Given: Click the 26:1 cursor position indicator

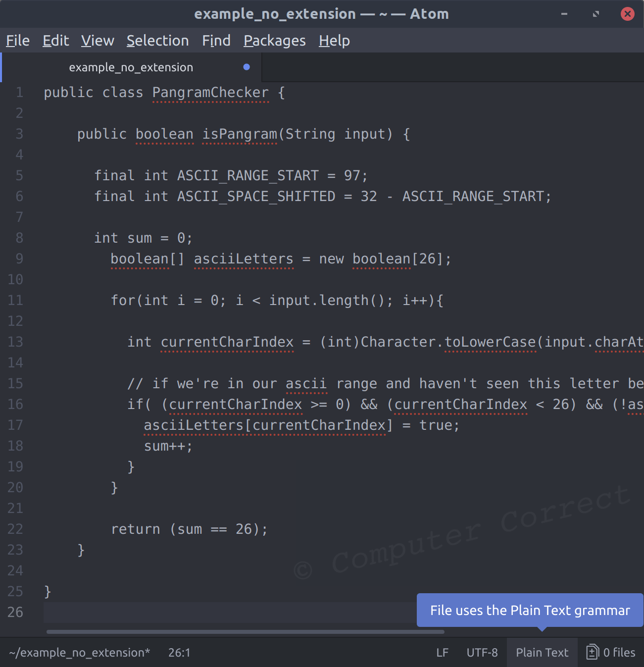Looking at the screenshot, I should pos(179,653).
